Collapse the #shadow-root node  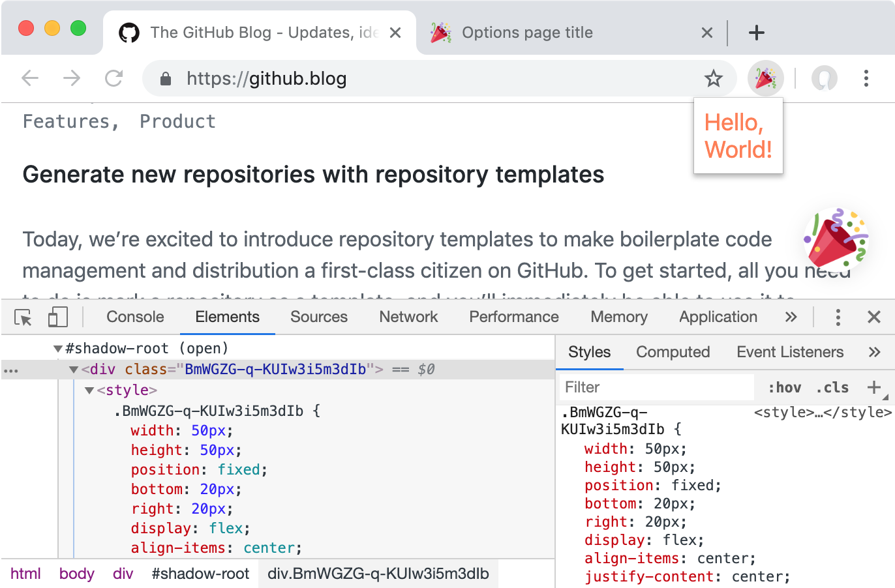tap(58, 349)
